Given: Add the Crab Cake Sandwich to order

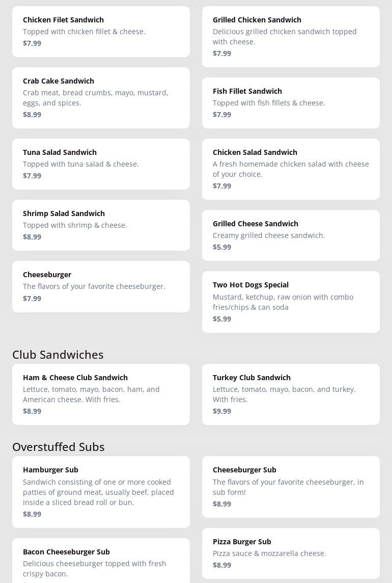Looking at the screenshot, I should click(x=101, y=98).
